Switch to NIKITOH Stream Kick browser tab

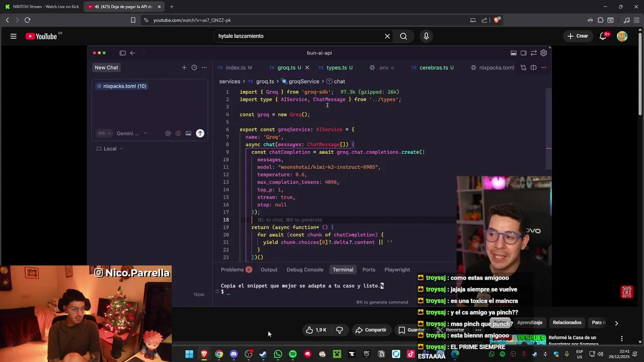click(x=42, y=7)
